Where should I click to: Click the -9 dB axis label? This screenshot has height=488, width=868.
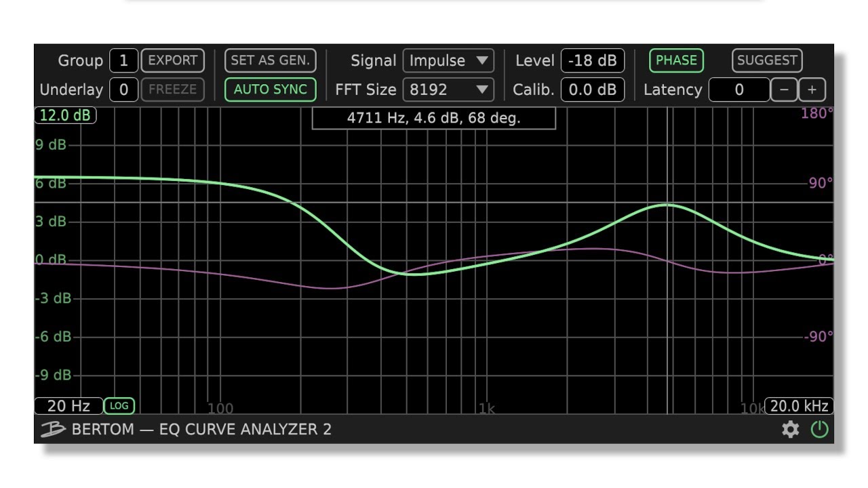tap(53, 375)
